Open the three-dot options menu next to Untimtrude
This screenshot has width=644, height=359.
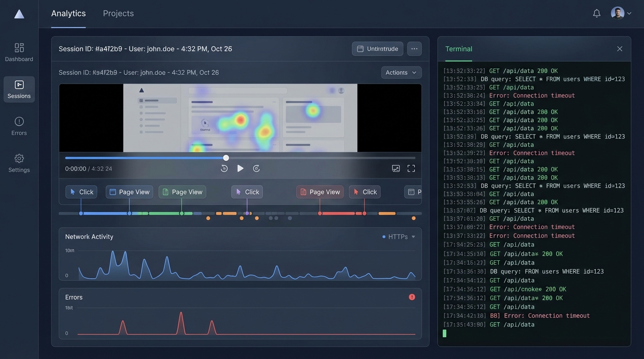click(414, 49)
